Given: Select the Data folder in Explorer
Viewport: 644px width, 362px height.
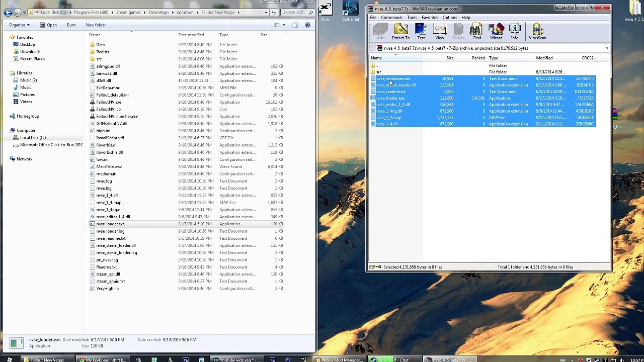Looking at the screenshot, I should click(100, 44).
